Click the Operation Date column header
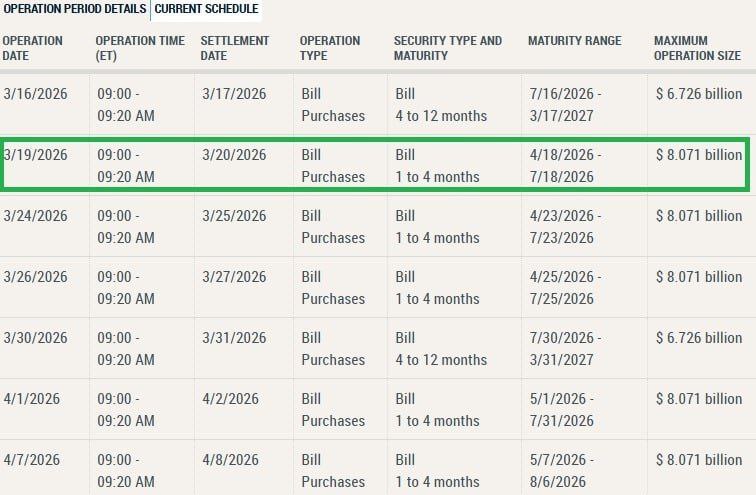Image resolution: width=756 pixels, height=495 pixels. [x=33, y=48]
